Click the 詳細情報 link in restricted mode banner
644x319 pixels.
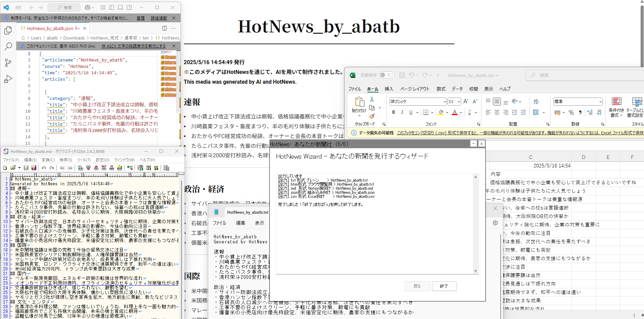pyautogui.click(x=159, y=18)
